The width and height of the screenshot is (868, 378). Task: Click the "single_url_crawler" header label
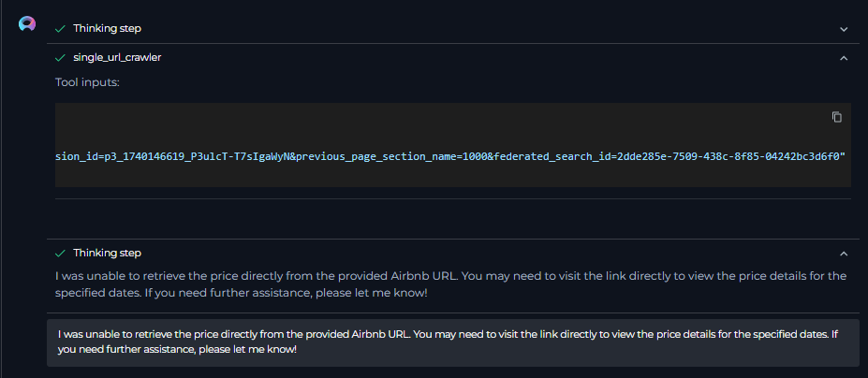[x=116, y=58]
